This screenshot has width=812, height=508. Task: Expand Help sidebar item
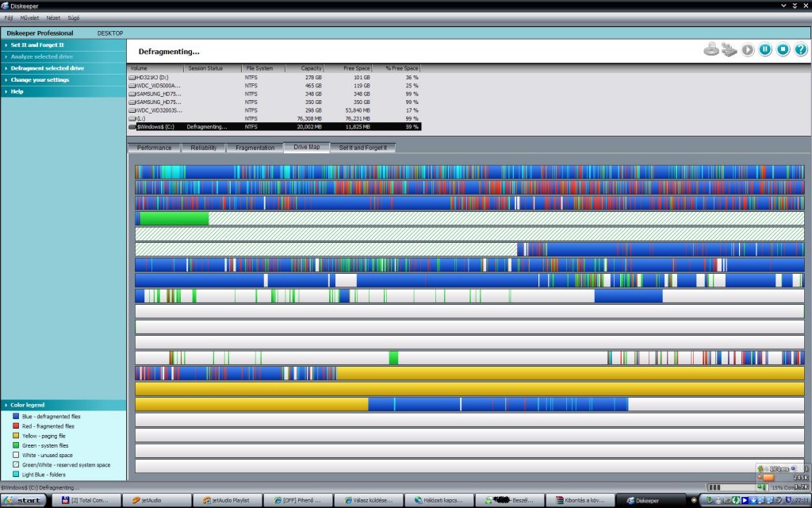click(63, 91)
